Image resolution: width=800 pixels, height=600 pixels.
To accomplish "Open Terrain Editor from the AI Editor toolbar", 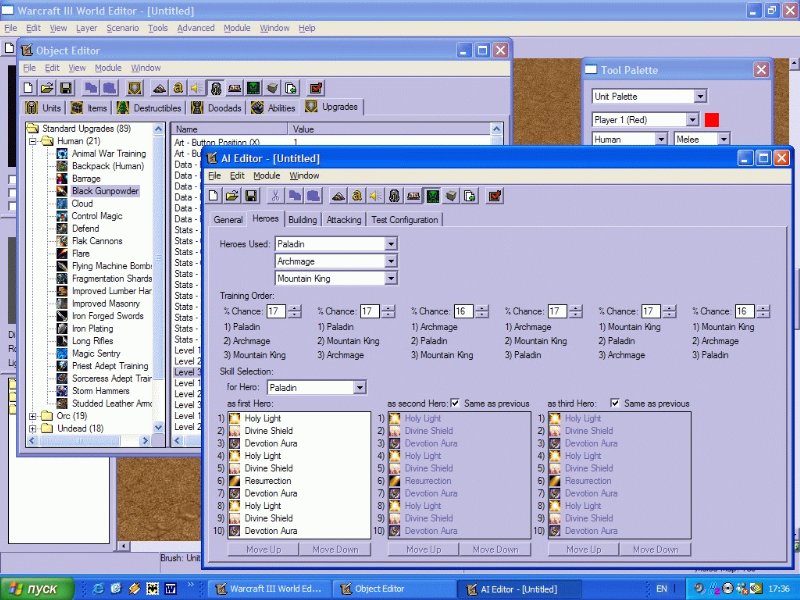I will click(x=337, y=196).
